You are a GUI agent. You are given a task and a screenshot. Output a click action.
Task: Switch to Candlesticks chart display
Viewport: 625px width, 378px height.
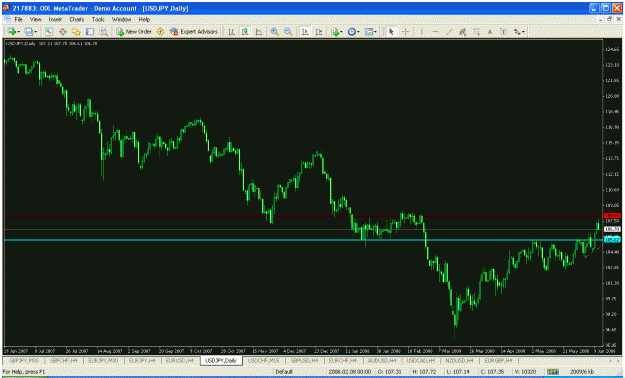click(x=245, y=32)
